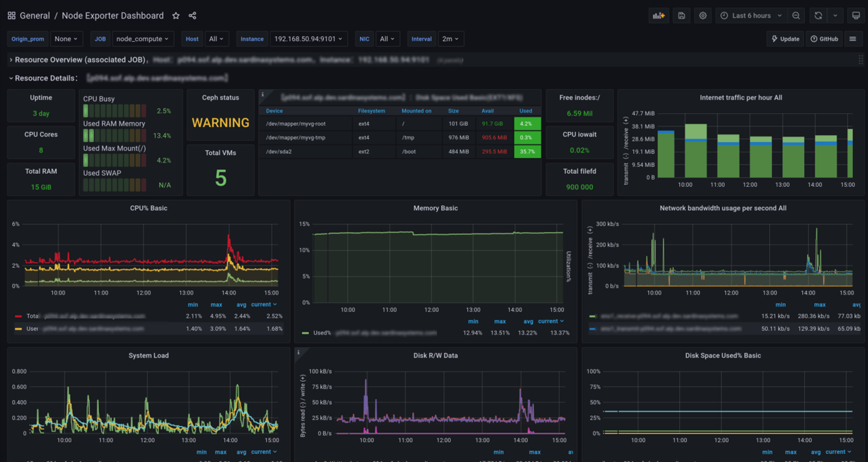Open dashboard settings gear icon
Image resolution: width=868 pixels, height=462 pixels.
pos(703,15)
